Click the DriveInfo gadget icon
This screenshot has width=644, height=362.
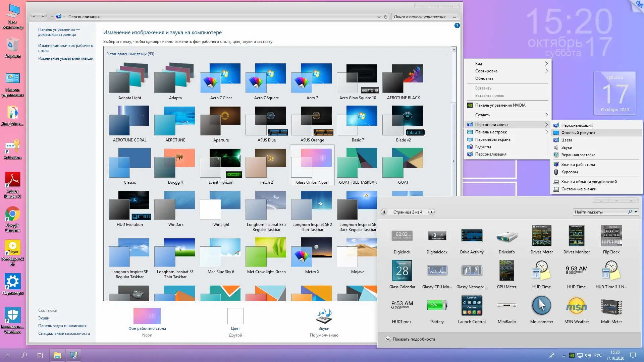tap(506, 236)
